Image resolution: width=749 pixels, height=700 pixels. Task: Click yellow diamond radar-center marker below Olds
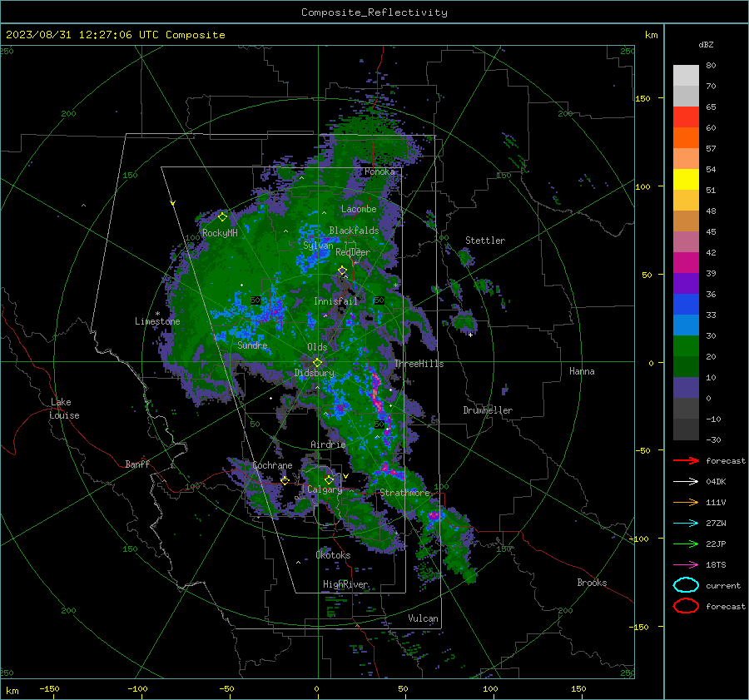[318, 363]
